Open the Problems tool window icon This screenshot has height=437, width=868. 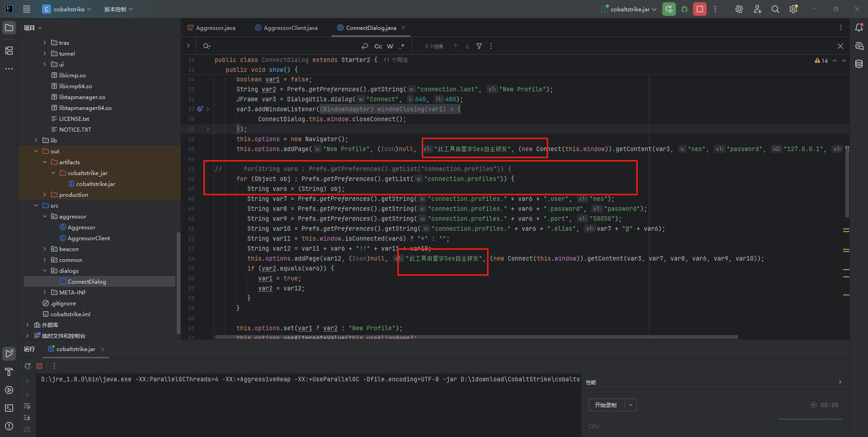pyautogui.click(x=9, y=426)
